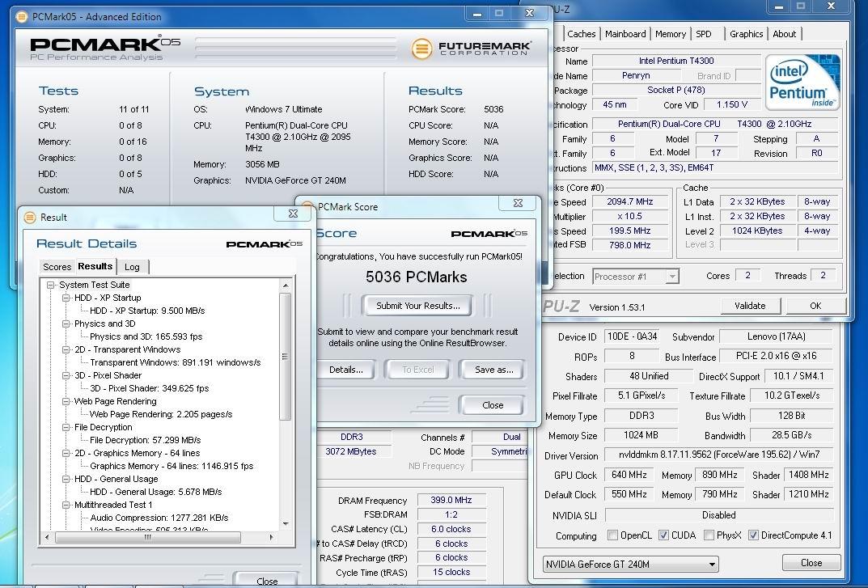
Task: Click the Details... button
Action: coord(346,370)
